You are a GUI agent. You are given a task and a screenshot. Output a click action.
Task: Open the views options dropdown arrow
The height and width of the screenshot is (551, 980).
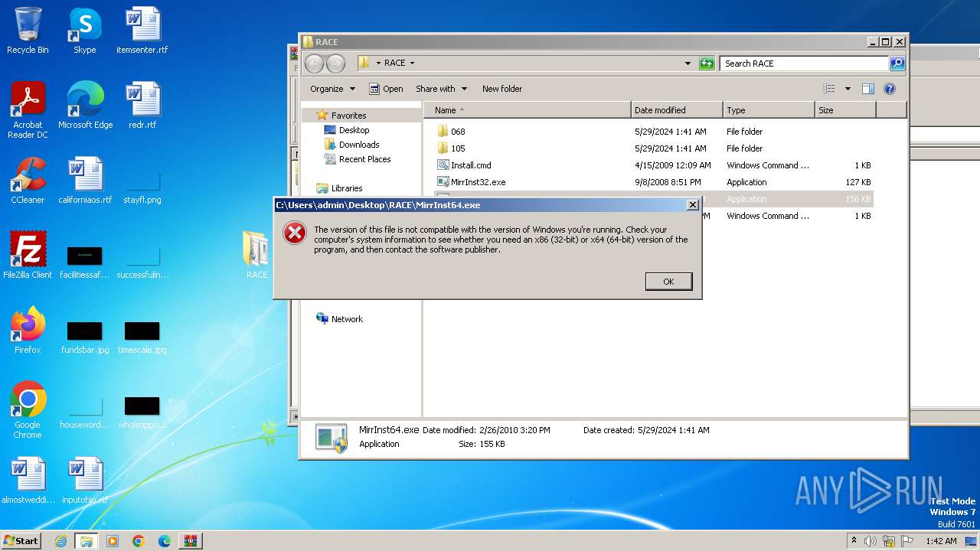point(847,89)
